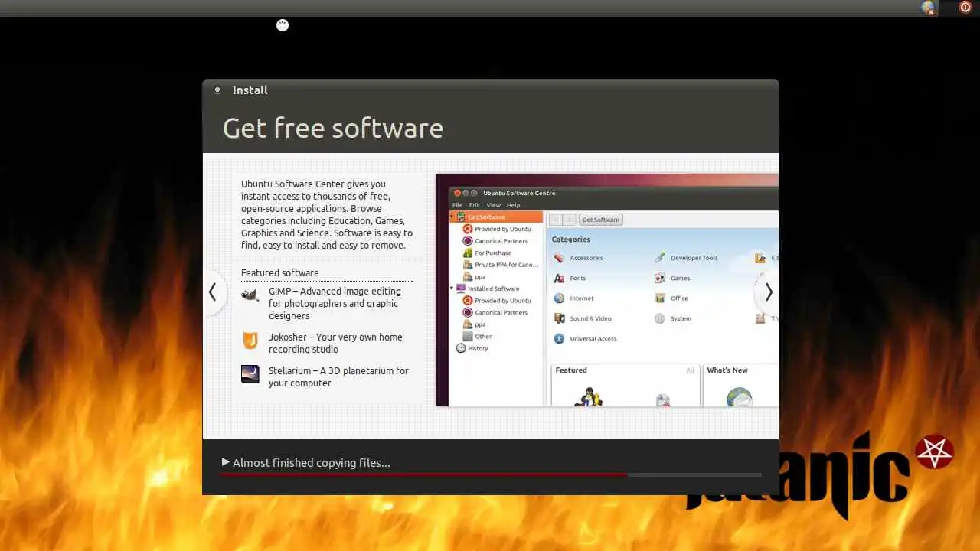
Task: Click the Featured panel heading
Action: [571, 370]
